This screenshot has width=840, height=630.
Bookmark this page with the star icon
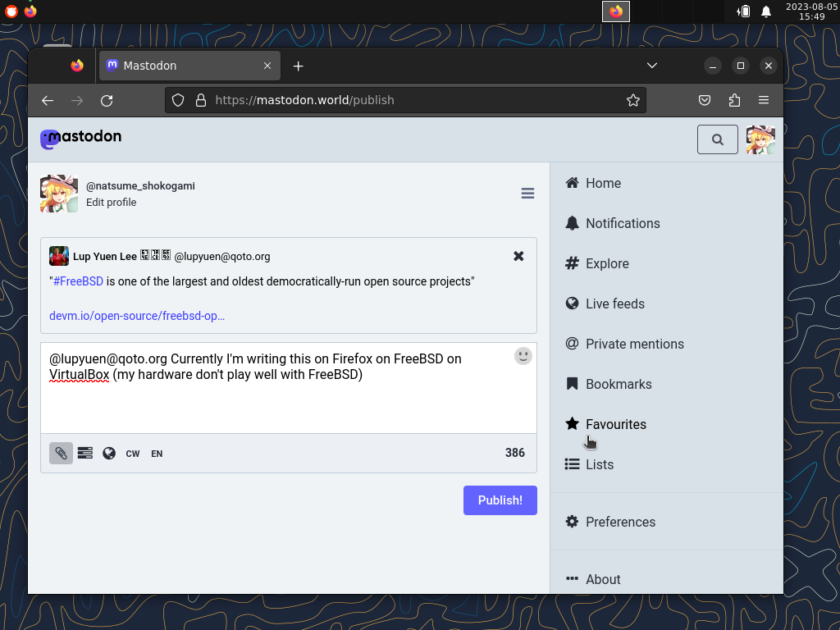pos(632,100)
